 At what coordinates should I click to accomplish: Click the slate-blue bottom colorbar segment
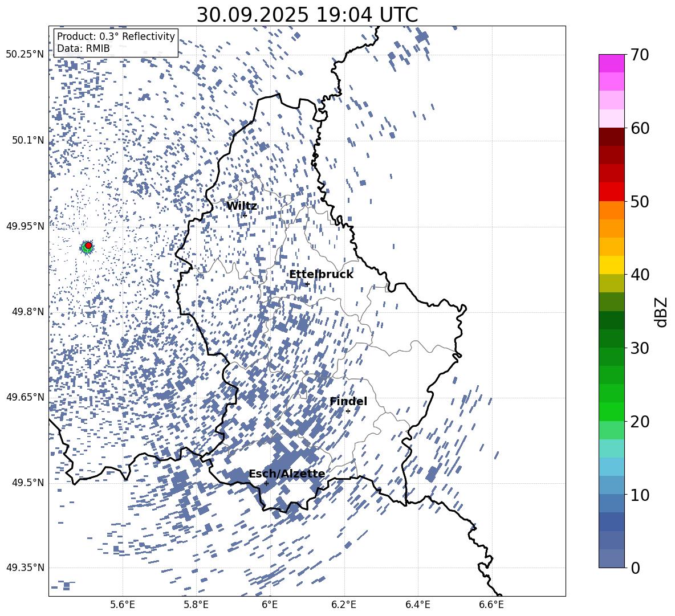tap(611, 559)
